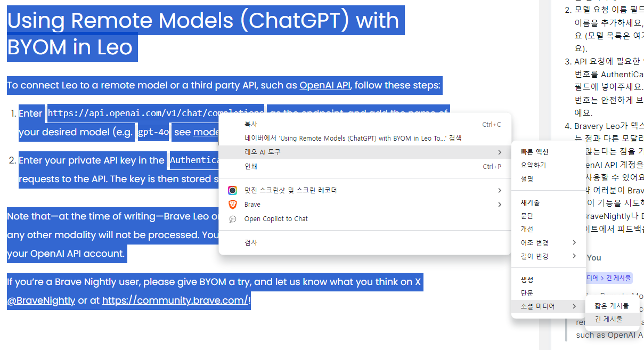Click the api.openai.com endpoint code text
The height and width of the screenshot is (350, 644).
pos(156,113)
